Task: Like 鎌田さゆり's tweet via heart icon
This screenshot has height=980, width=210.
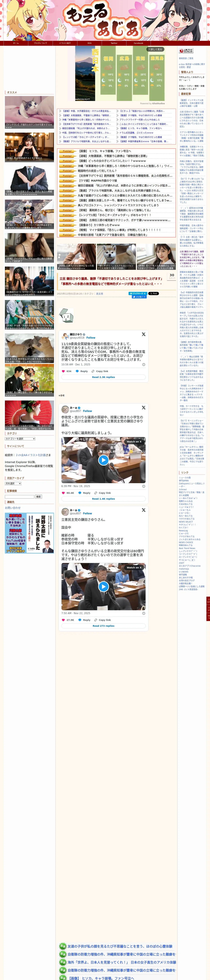Action: [63, 371]
